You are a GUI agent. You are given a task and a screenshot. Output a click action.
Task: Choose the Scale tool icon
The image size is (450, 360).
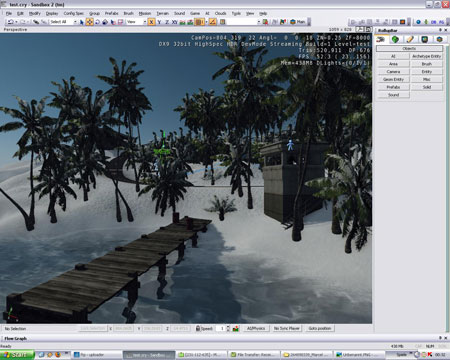click(105, 22)
